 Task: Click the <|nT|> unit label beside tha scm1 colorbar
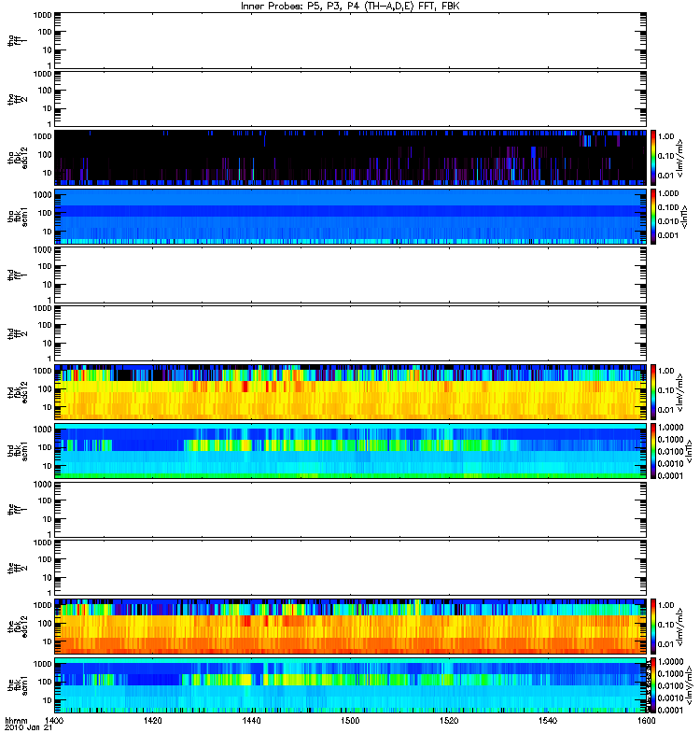click(684, 217)
